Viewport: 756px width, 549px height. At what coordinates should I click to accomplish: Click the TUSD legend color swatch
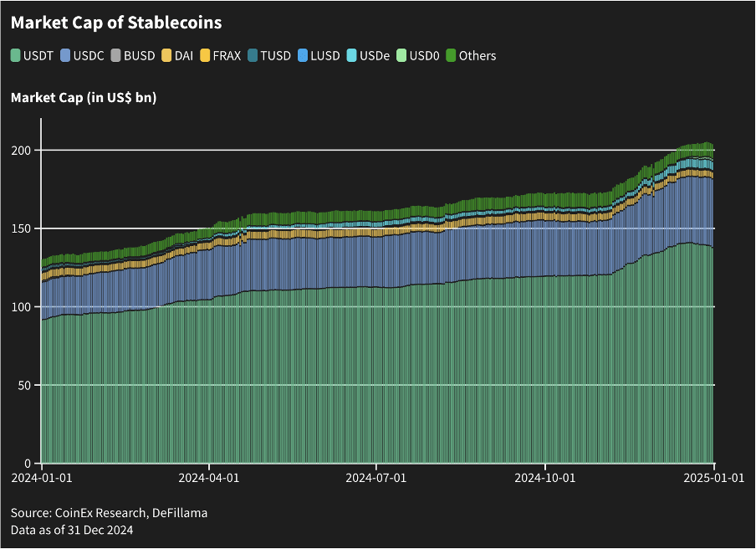click(x=253, y=56)
